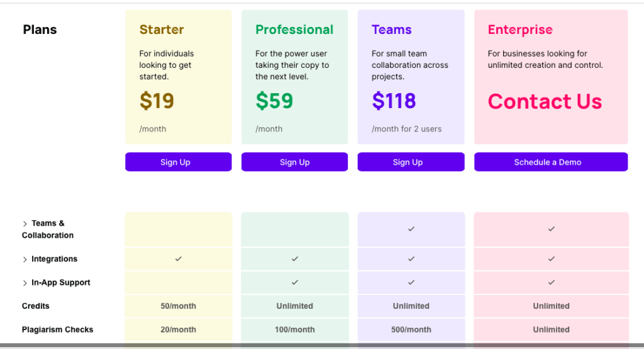Image resolution: width=644 pixels, height=349 pixels.
Task: Select the Contact Us text in Enterprise card
Action: 545,101
